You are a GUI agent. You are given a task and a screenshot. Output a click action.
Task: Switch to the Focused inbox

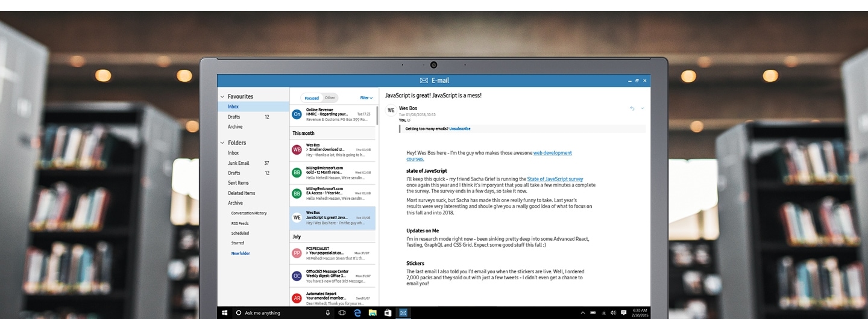point(312,98)
